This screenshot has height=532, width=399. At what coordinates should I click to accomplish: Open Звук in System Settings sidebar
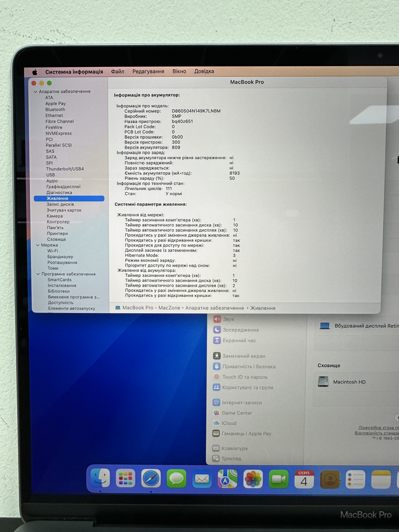[228, 319]
